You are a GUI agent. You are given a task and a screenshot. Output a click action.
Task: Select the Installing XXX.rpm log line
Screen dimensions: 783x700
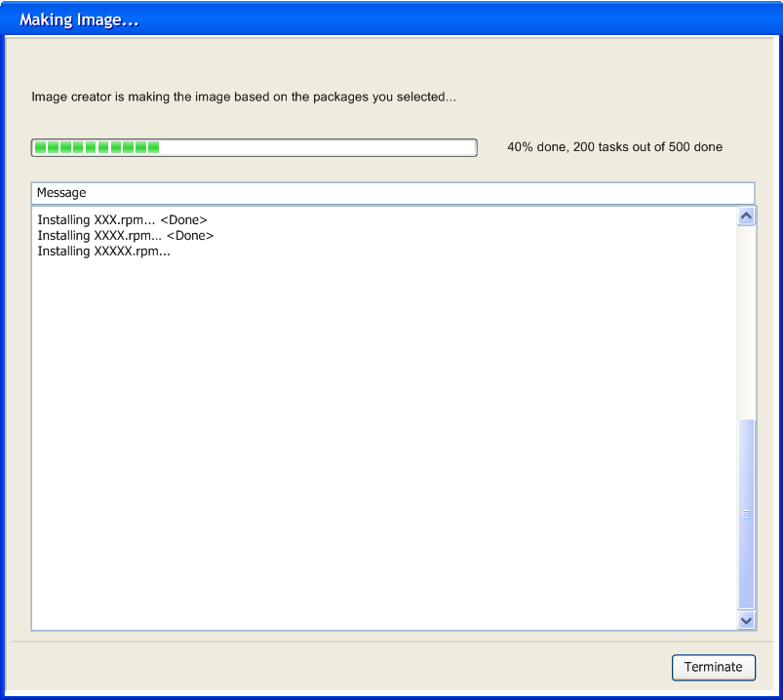[x=98, y=220]
